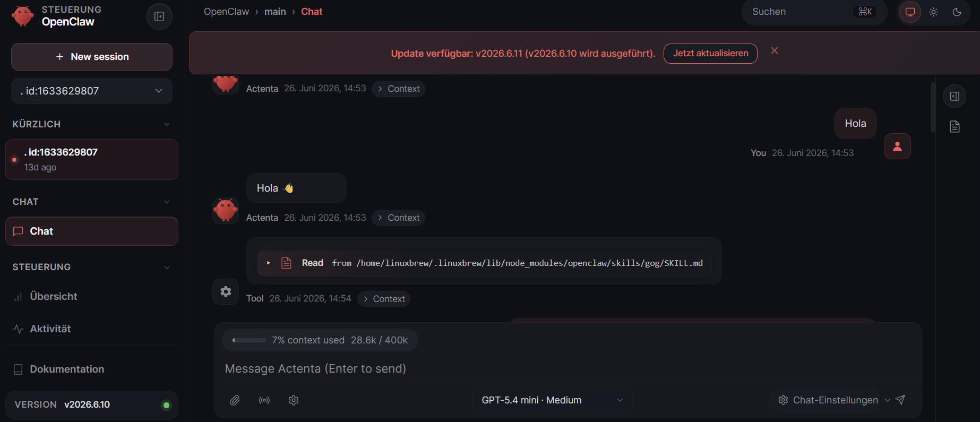Image resolution: width=980 pixels, height=422 pixels.
Task: Click the Übersicht bar chart icon
Action: point(18,297)
